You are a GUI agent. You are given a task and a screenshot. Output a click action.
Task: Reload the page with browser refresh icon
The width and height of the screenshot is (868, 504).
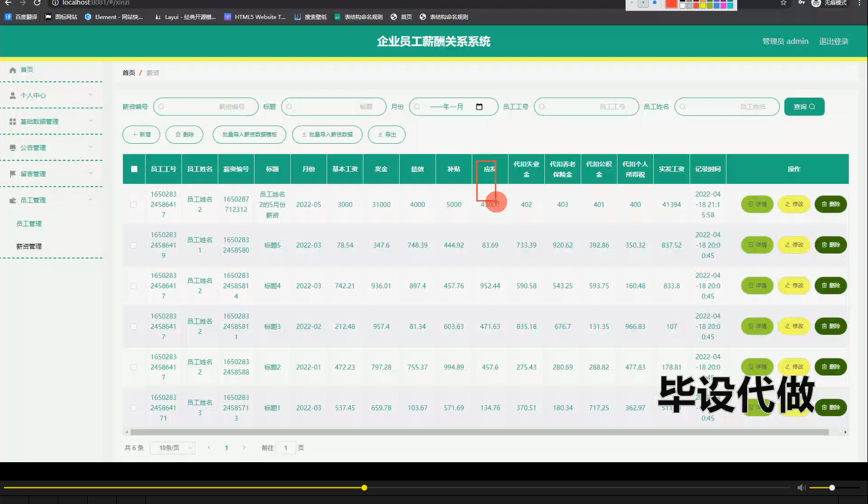37,3
